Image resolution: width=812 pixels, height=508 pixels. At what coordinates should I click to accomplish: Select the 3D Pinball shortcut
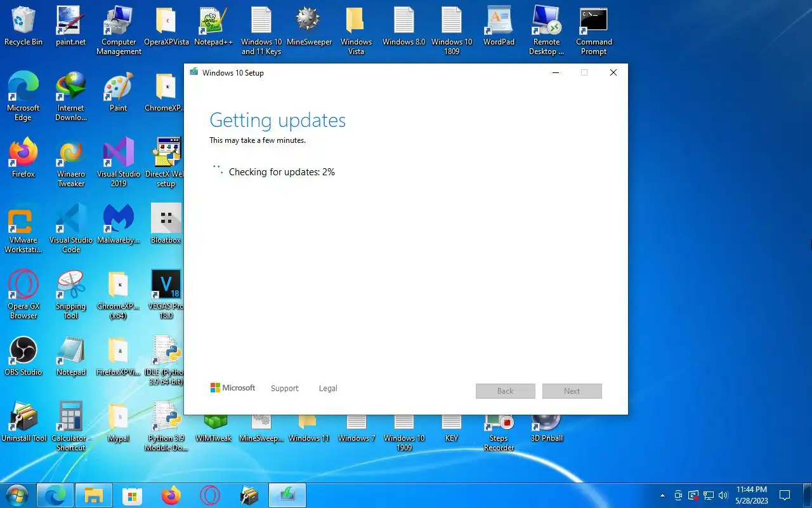tap(547, 429)
